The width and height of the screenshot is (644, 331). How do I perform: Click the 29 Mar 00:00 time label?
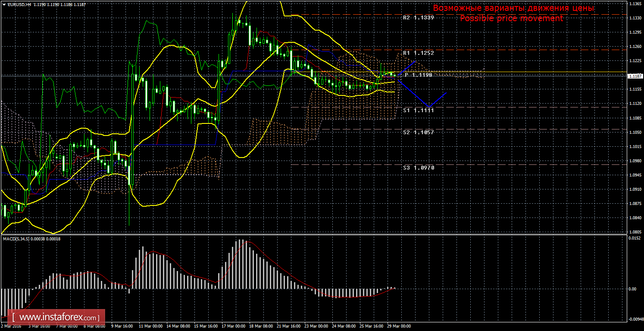pyautogui.click(x=399, y=326)
